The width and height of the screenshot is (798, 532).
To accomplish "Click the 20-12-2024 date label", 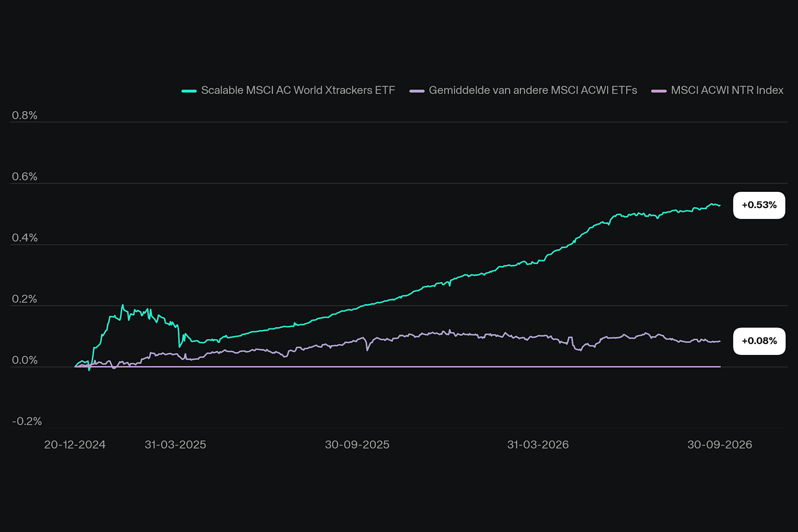I will point(75,445).
